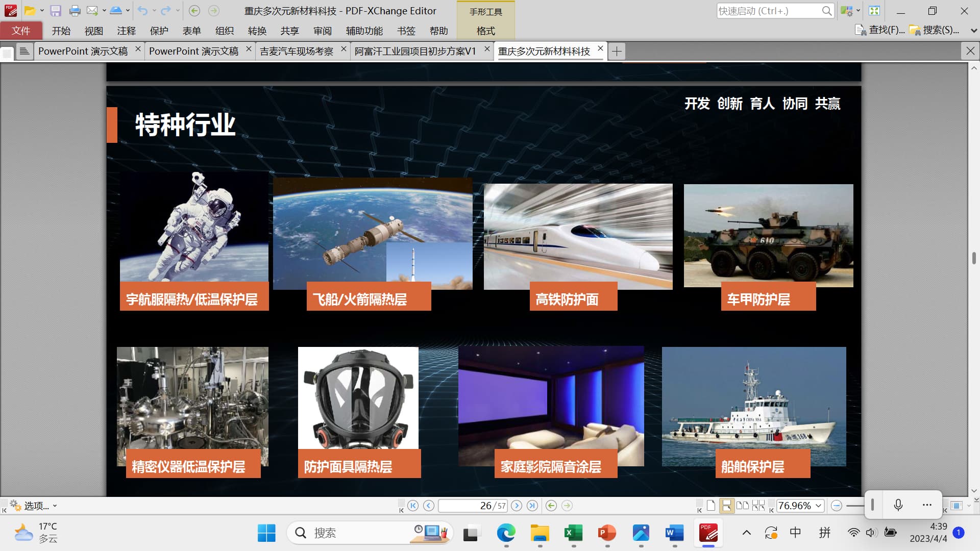Expand the 选项 options menu
The height and width of the screenshot is (551, 980).
(x=37, y=506)
